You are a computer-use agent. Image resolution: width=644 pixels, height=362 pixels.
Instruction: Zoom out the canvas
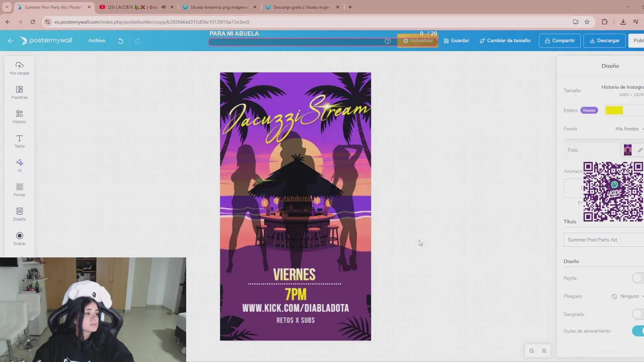(531, 351)
